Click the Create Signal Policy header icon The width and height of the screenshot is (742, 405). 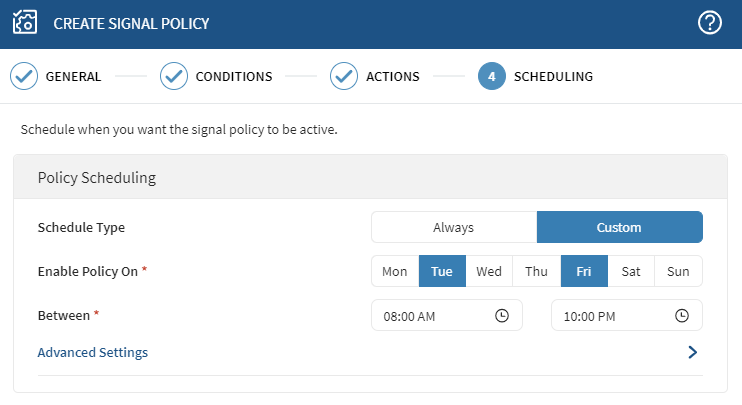[x=24, y=23]
